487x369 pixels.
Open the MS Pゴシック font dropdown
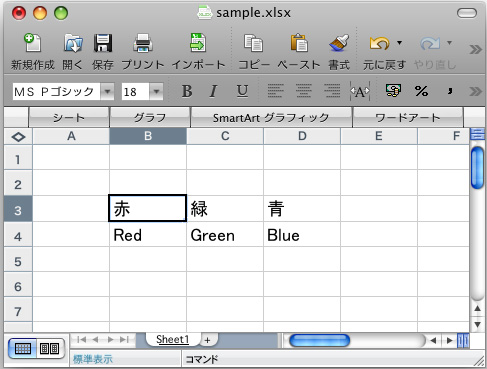click(107, 91)
